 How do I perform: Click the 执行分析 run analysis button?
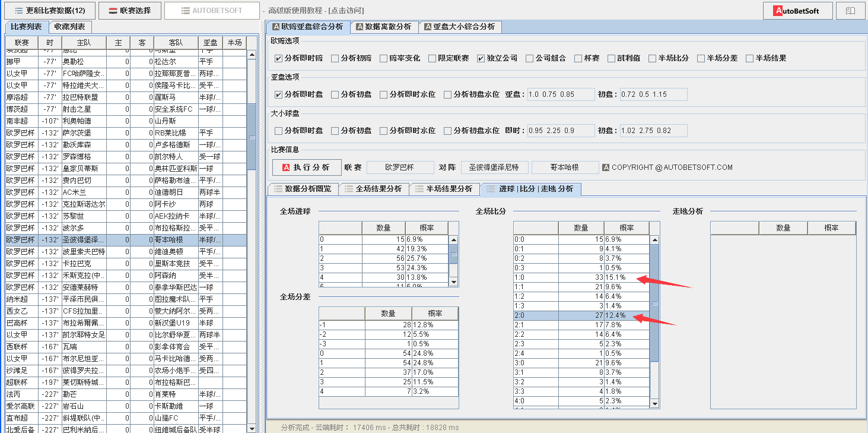coord(307,167)
